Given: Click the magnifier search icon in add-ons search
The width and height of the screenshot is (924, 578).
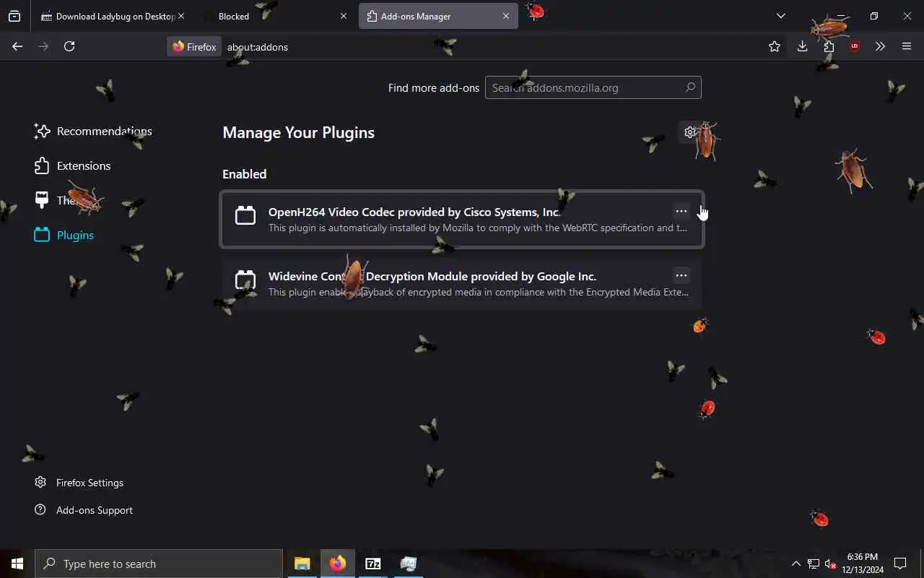Looking at the screenshot, I should click(x=690, y=87).
